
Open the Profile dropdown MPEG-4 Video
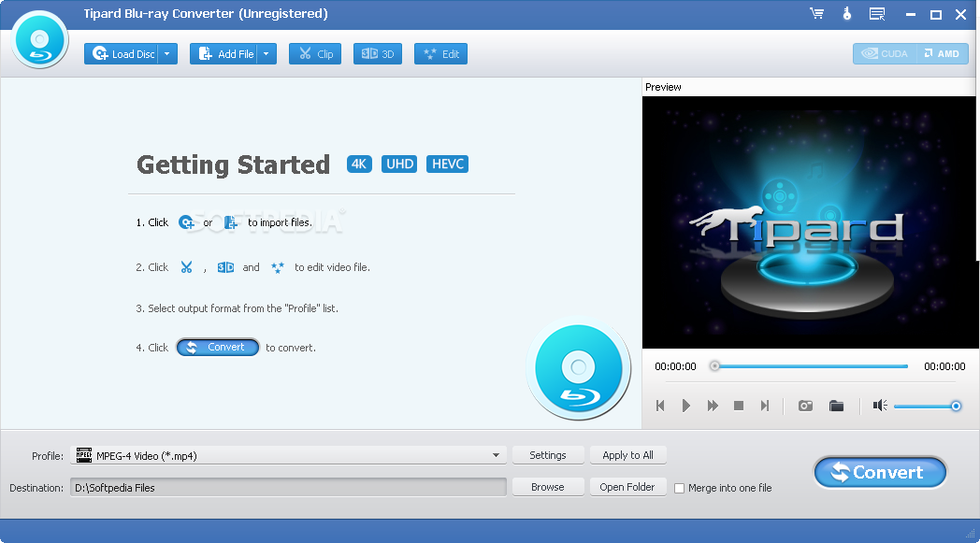[x=288, y=455]
